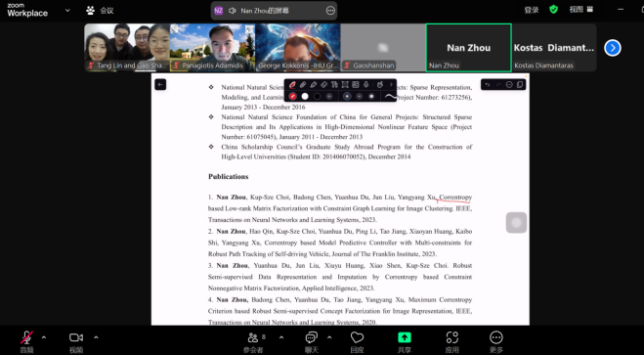The height and width of the screenshot is (355, 644).
Task: Select the highlighter marker tool
Action: click(313, 85)
